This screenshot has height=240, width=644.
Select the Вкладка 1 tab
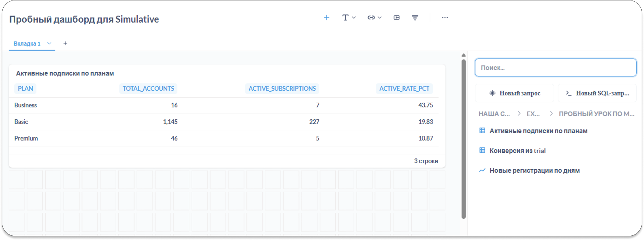click(x=27, y=43)
